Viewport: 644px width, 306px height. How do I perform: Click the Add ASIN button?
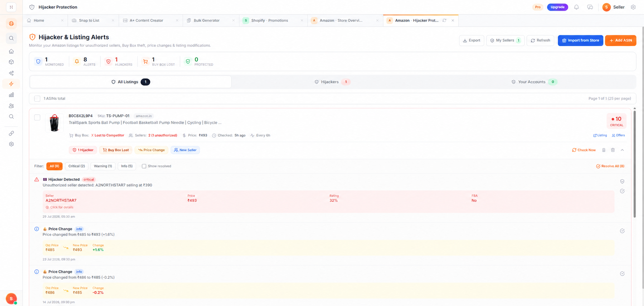621,40
